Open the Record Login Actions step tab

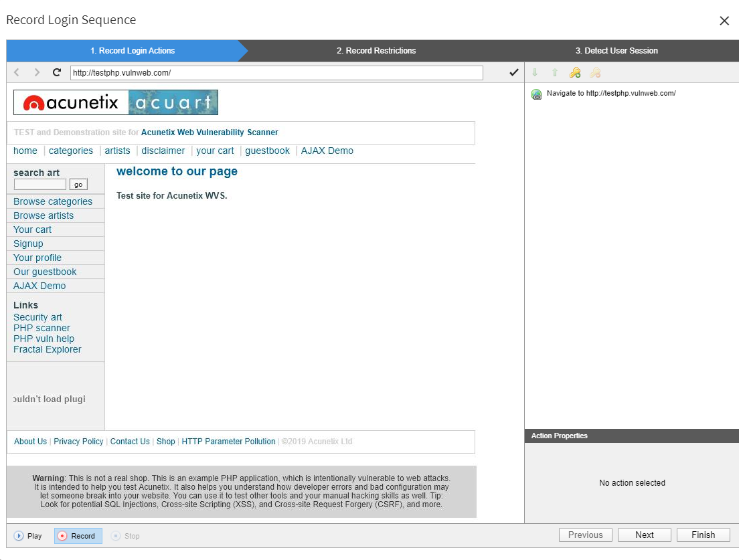point(133,51)
